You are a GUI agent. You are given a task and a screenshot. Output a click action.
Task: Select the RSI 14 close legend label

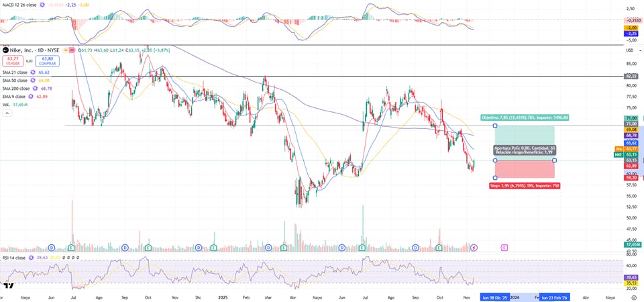[14, 258]
